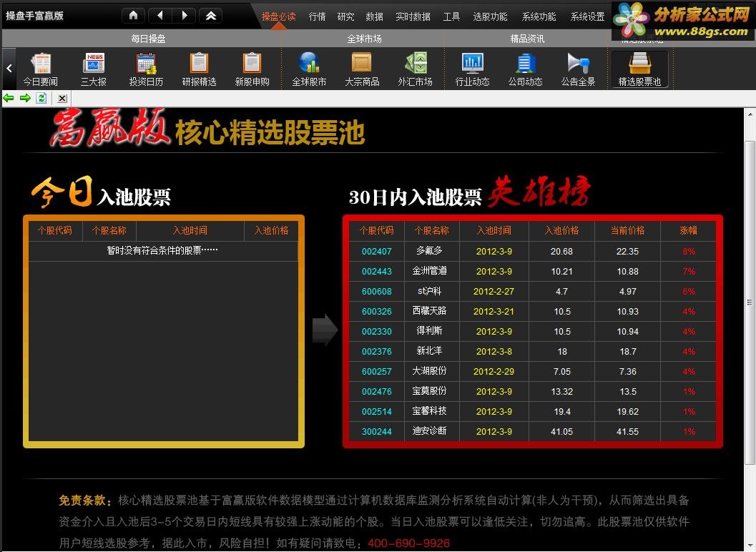Click stock code 600326

pos(376,312)
